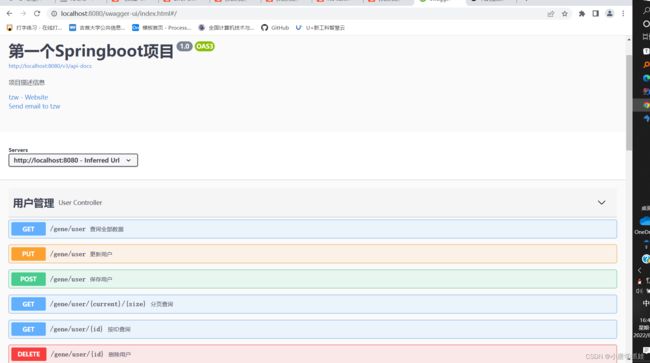Screen dimensions: 650x363
Task: Go back using the browser back arrow
Action: 9,14
